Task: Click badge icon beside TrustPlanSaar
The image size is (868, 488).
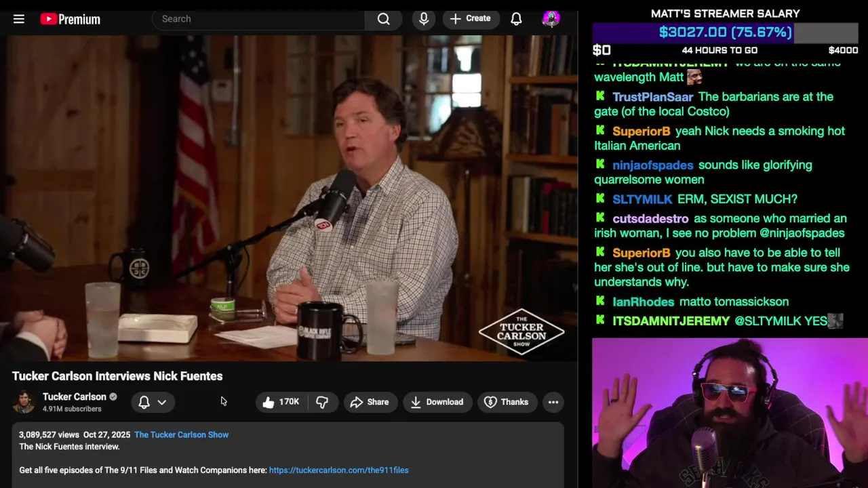Action: point(600,96)
